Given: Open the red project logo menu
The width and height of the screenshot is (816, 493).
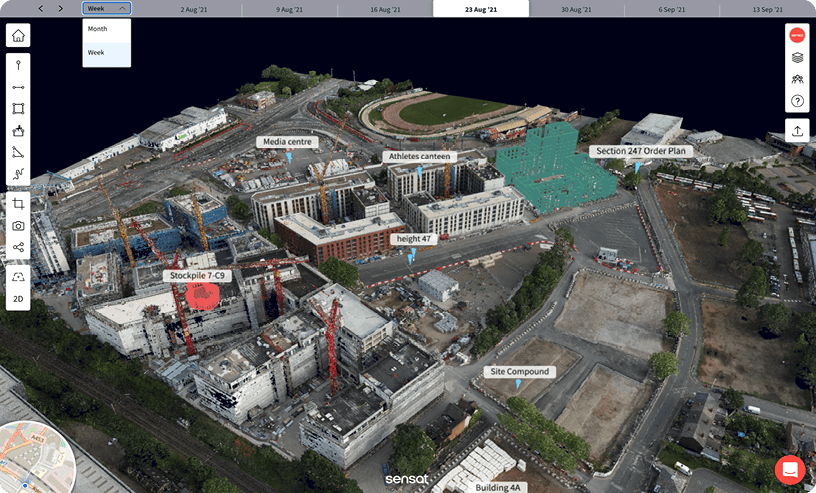Looking at the screenshot, I should [x=797, y=35].
